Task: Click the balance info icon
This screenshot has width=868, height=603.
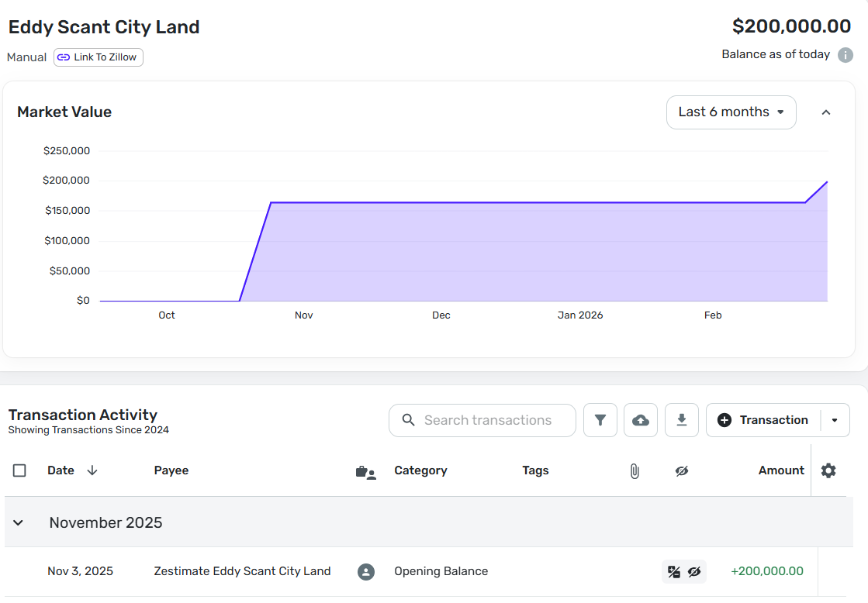Action: pos(846,55)
